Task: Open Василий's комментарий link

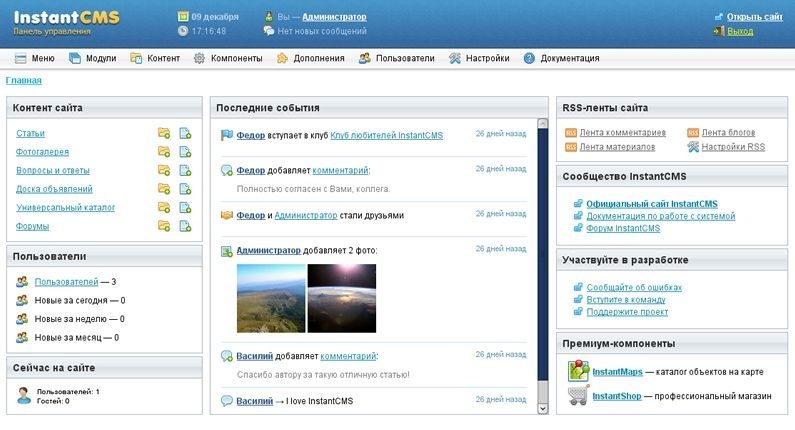Action: 348,356
